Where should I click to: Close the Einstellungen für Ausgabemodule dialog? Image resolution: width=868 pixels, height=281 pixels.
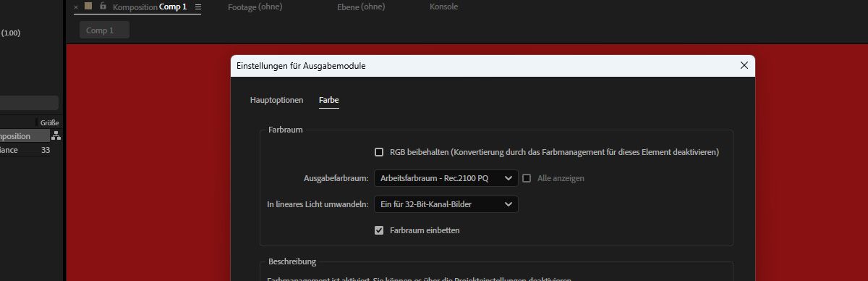[x=744, y=65]
